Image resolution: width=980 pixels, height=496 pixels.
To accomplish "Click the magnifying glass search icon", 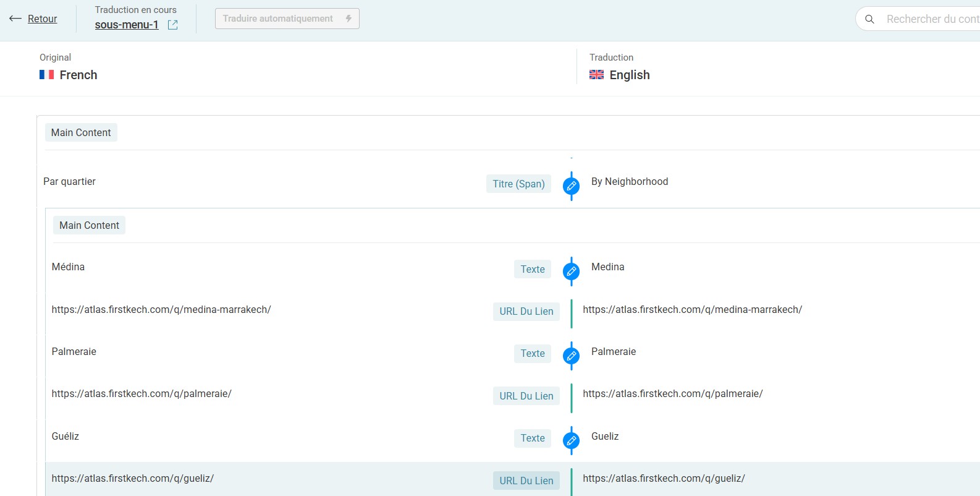I will (869, 19).
